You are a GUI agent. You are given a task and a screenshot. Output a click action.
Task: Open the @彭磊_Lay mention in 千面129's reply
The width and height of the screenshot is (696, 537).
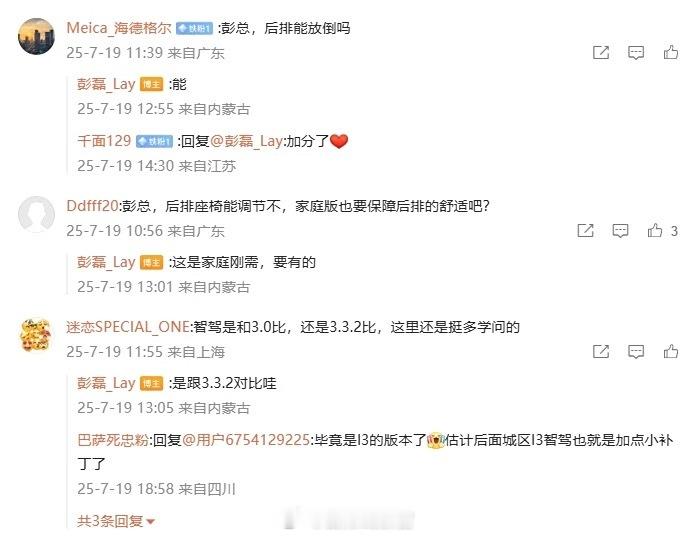click(x=246, y=141)
